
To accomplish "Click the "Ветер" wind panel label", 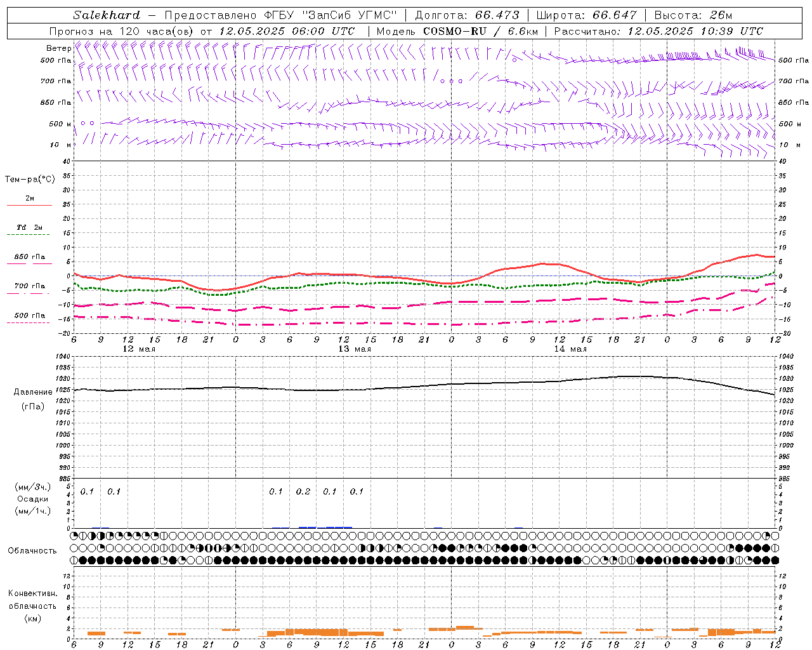I will [x=58, y=48].
